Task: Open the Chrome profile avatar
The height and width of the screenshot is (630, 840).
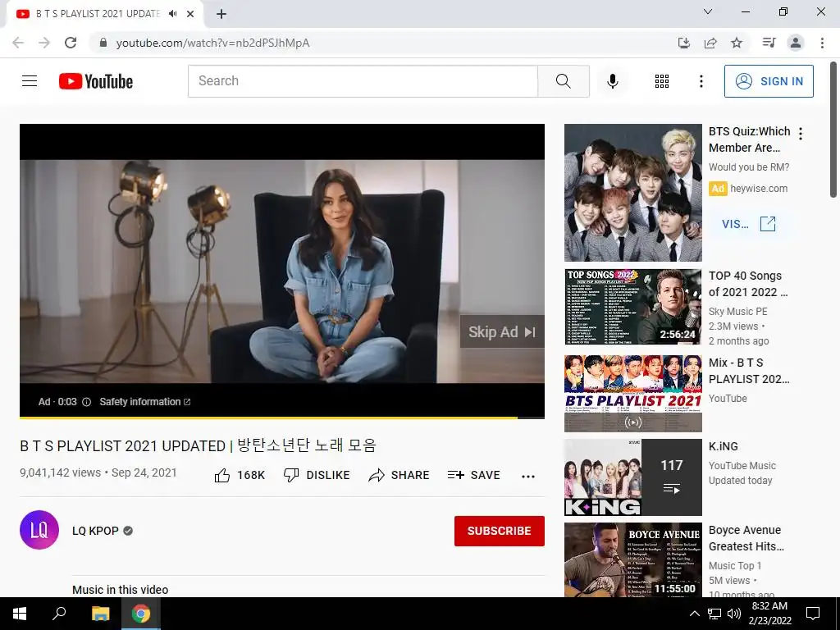Action: click(796, 43)
